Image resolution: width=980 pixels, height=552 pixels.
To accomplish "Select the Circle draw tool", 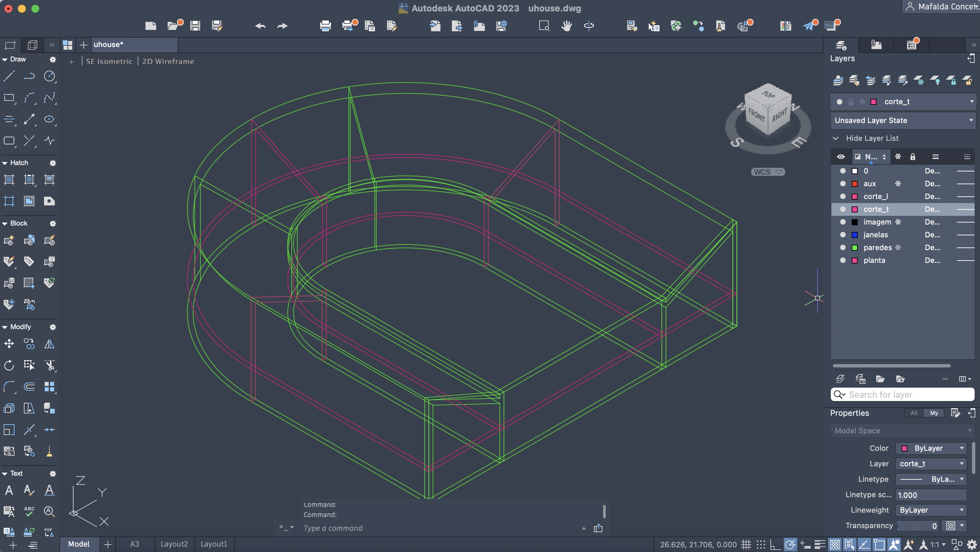I will coord(49,76).
